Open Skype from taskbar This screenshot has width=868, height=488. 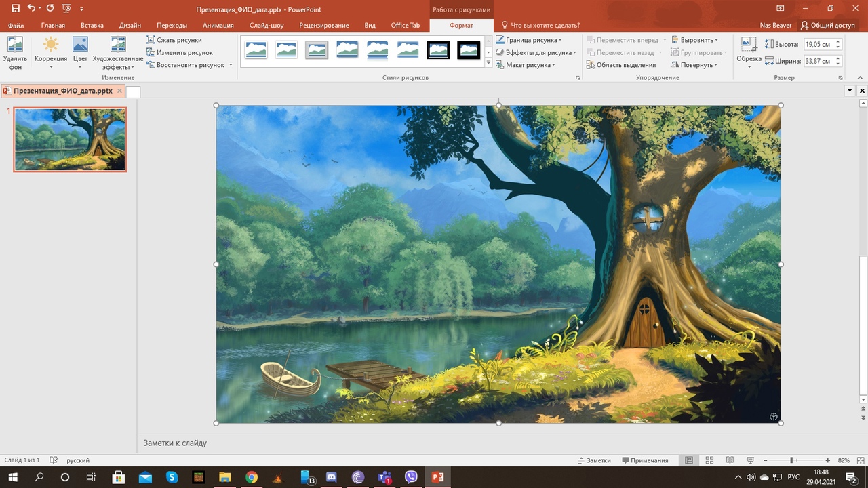pos(172,478)
